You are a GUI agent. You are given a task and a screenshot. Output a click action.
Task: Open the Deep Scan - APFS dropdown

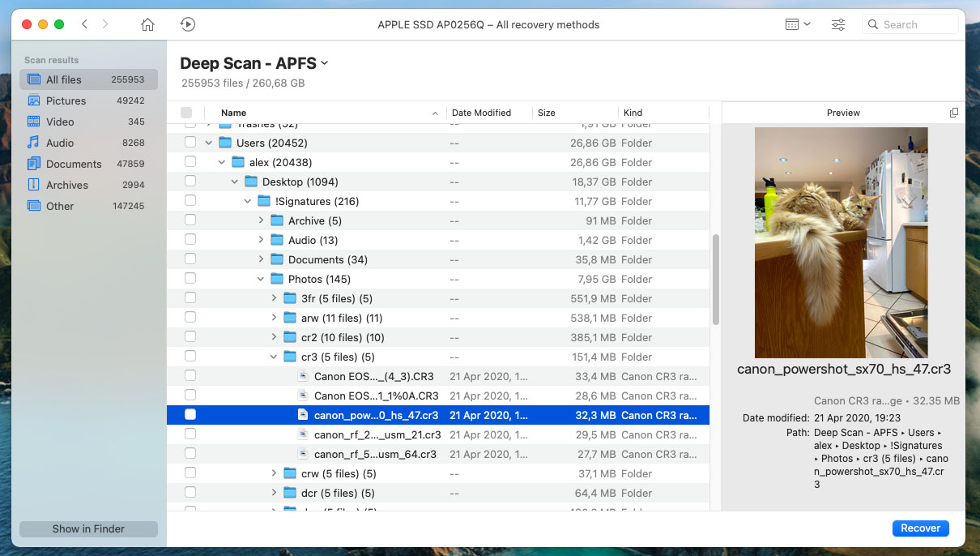tap(254, 63)
